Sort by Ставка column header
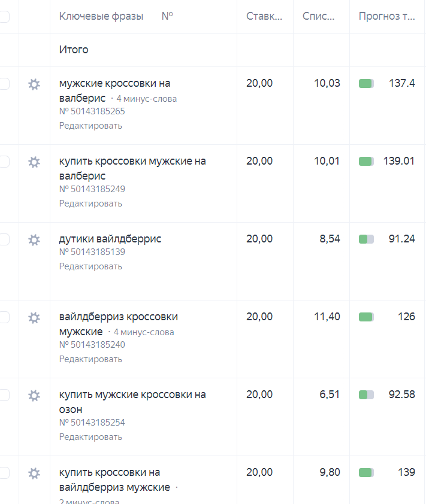The height and width of the screenshot is (504, 426). coord(264,17)
